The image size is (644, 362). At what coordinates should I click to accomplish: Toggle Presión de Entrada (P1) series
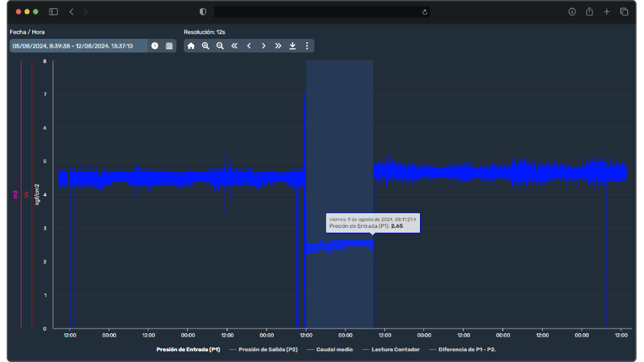point(188,349)
